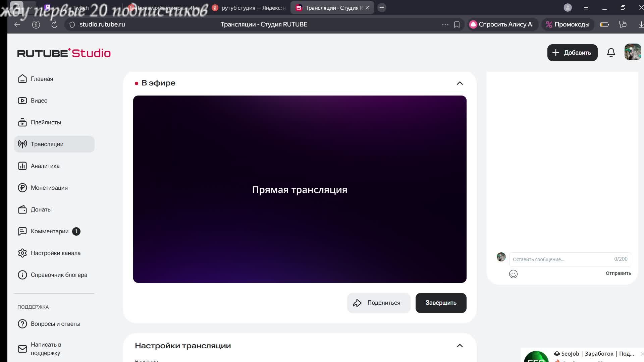Open Аналитика in the sidebar

(x=45, y=166)
